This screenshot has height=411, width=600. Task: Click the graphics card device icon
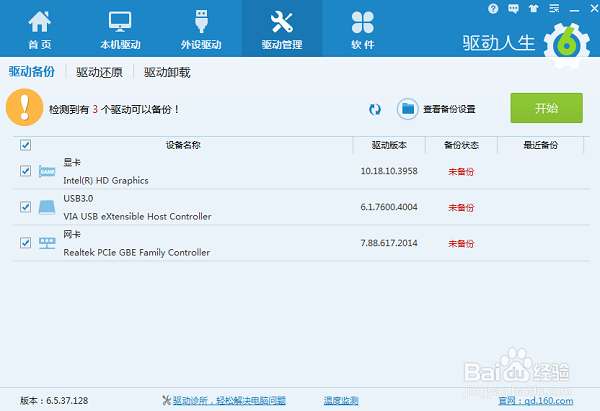[47, 172]
